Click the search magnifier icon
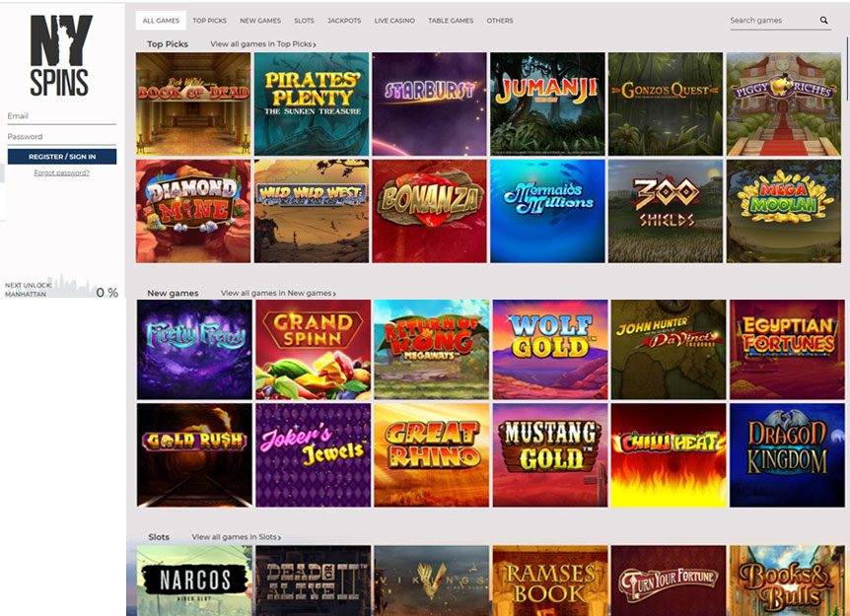Screen dimensions: 850x616 [823, 20]
